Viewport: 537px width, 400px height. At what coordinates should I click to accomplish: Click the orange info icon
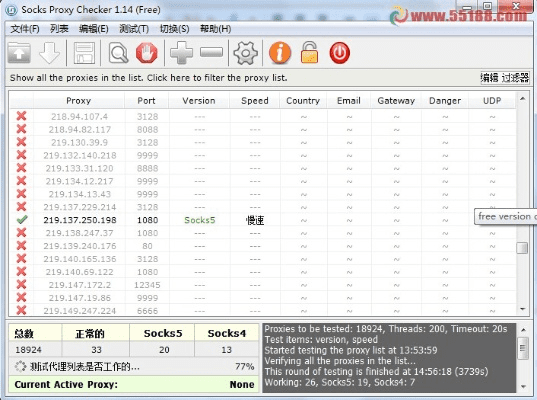point(280,53)
